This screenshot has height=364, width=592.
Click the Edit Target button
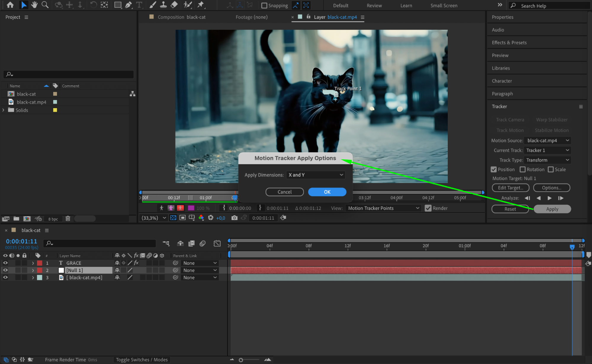tap(510, 188)
